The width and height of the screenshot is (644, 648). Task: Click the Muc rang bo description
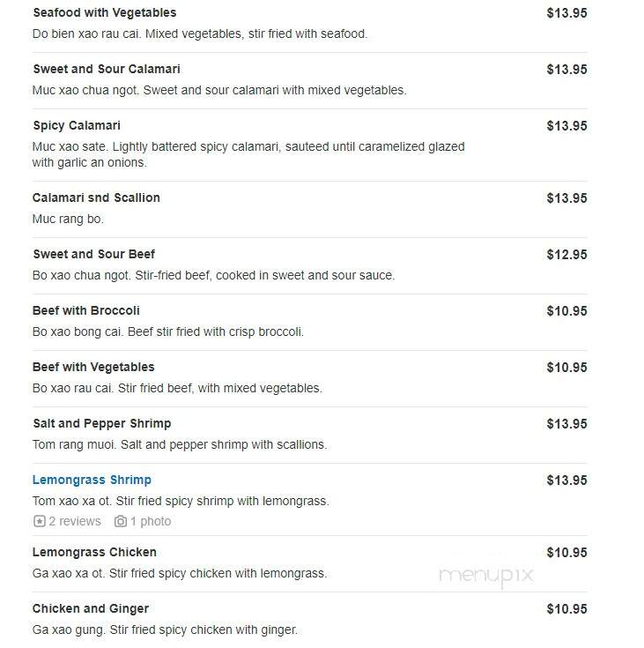[x=68, y=219]
